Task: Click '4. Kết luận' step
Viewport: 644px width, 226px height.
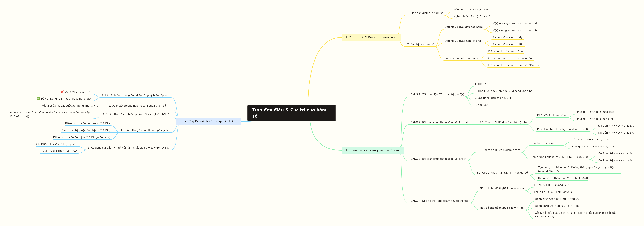Action: click(x=481, y=105)
